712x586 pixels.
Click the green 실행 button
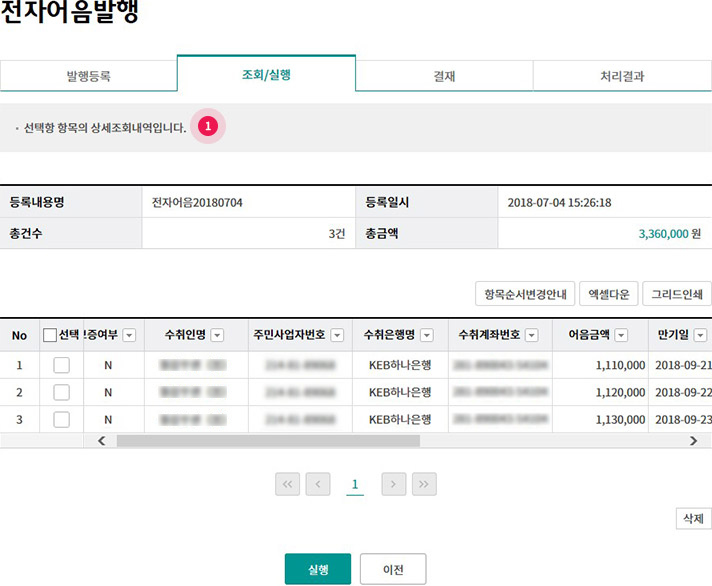point(317,569)
